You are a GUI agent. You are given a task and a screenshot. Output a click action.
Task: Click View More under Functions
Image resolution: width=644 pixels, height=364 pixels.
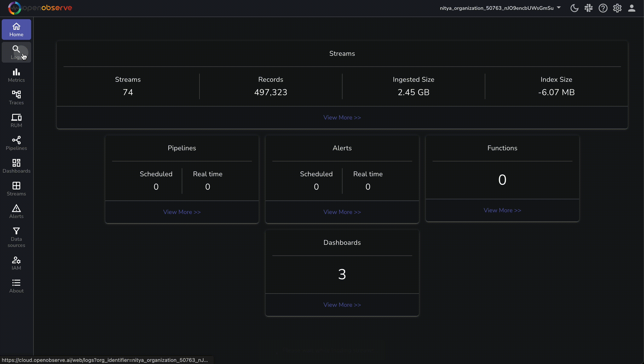pyautogui.click(x=502, y=210)
